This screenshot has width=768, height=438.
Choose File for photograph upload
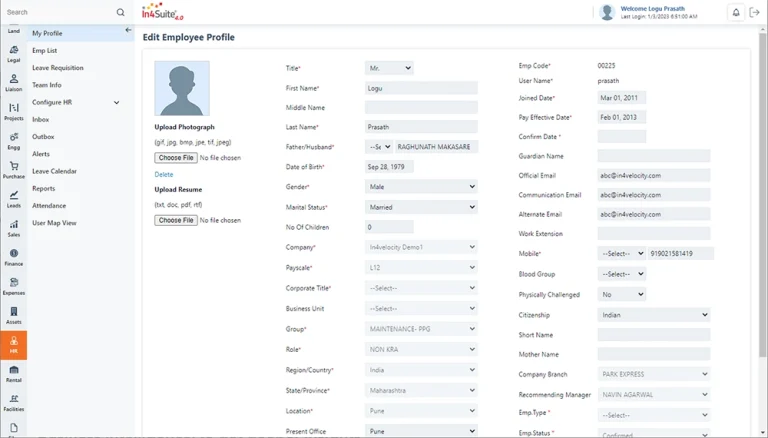pos(176,158)
